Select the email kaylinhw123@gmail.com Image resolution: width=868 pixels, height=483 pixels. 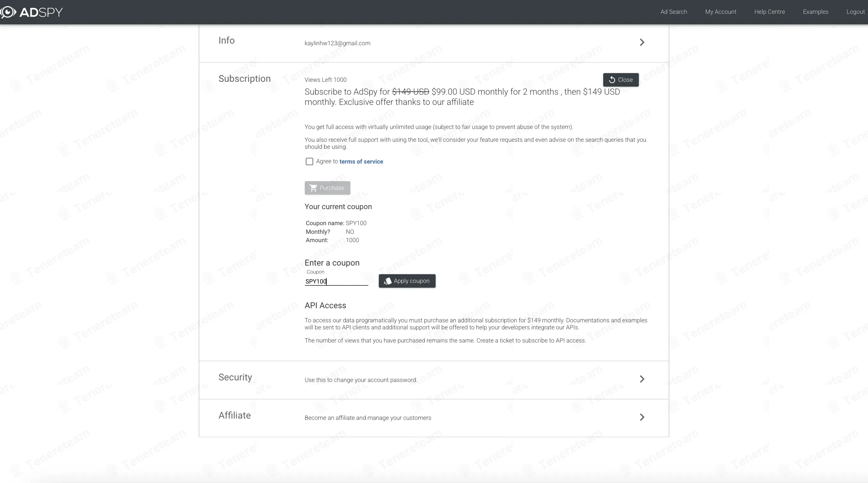(x=337, y=43)
